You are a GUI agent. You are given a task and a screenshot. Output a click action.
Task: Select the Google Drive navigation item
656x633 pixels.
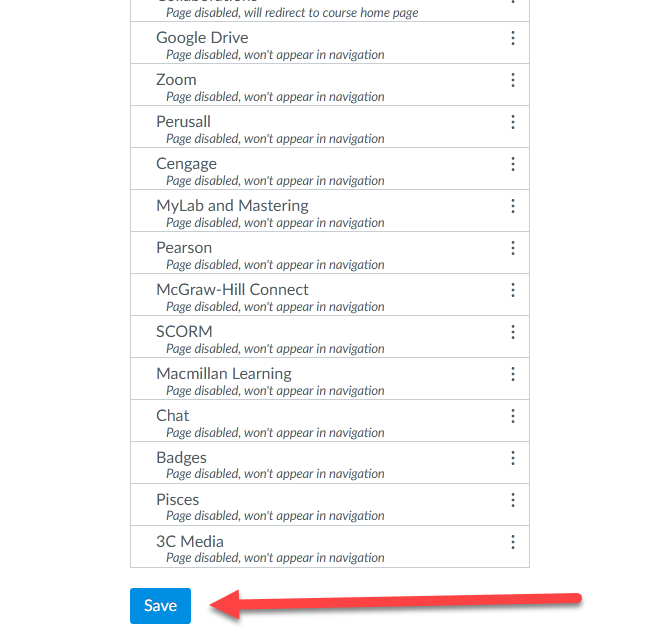tap(202, 38)
